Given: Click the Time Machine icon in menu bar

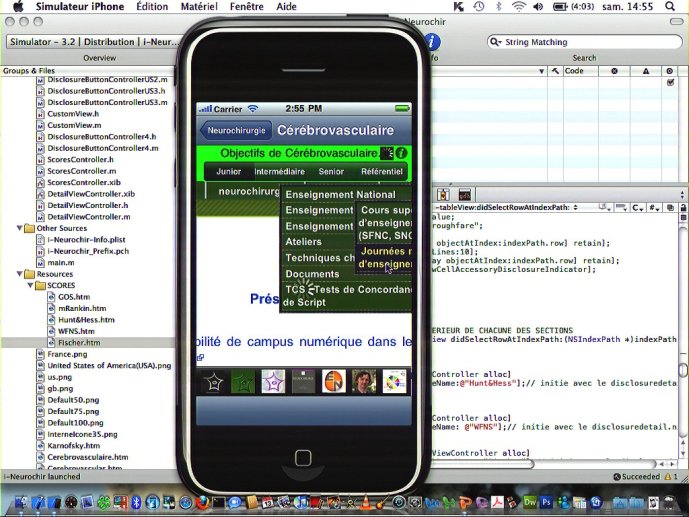Looking at the screenshot, I should [x=479, y=7].
